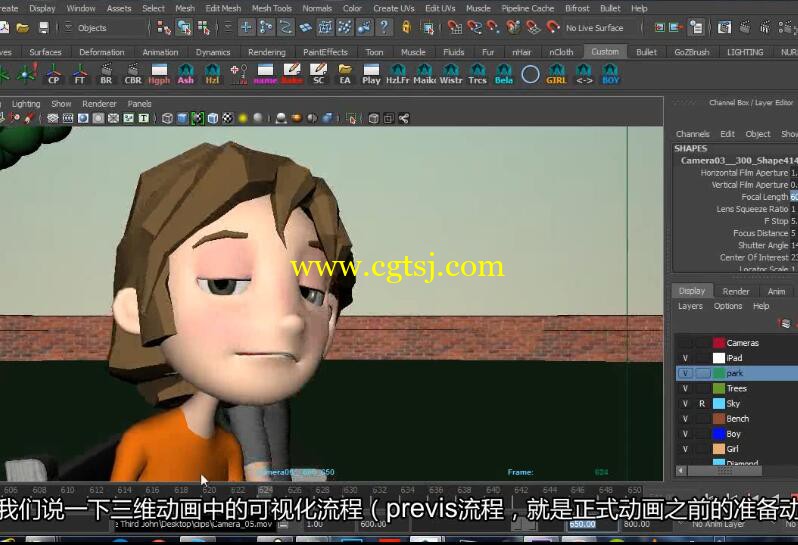Viewport: 798px width, 545px height.
Task: Click the create new layer icon
Action: 785,324
